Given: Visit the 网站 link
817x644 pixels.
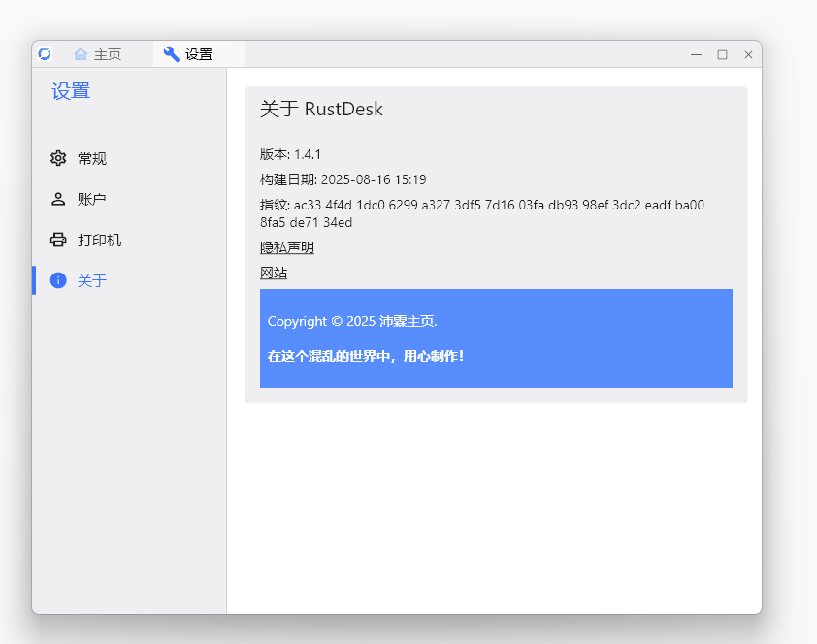Looking at the screenshot, I should [274, 274].
